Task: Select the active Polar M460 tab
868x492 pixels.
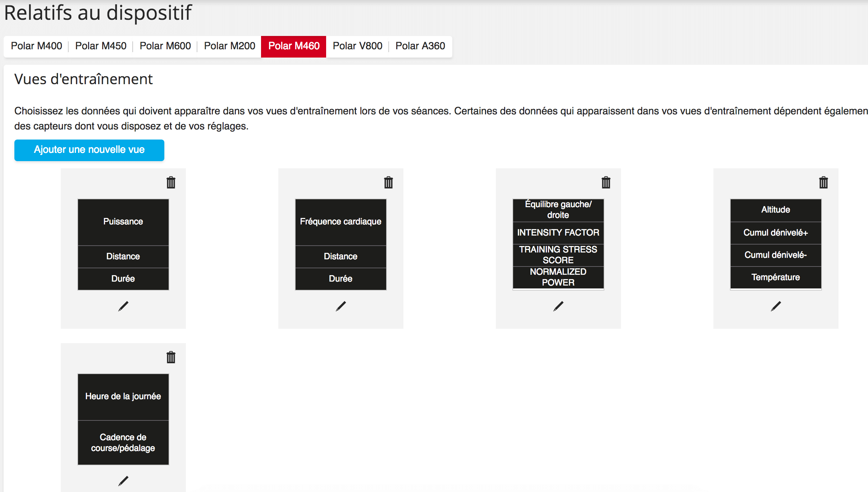Action: [294, 46]
